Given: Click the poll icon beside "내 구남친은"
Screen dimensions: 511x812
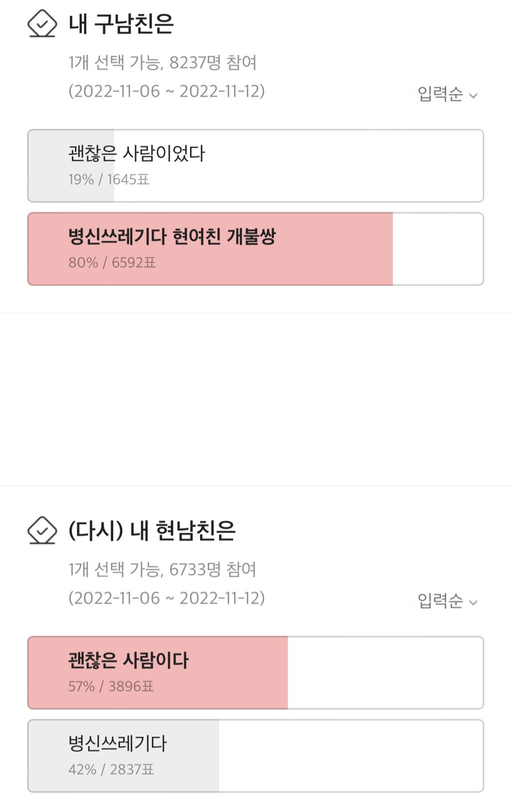Looking at the screenshot, I should 42,23.
